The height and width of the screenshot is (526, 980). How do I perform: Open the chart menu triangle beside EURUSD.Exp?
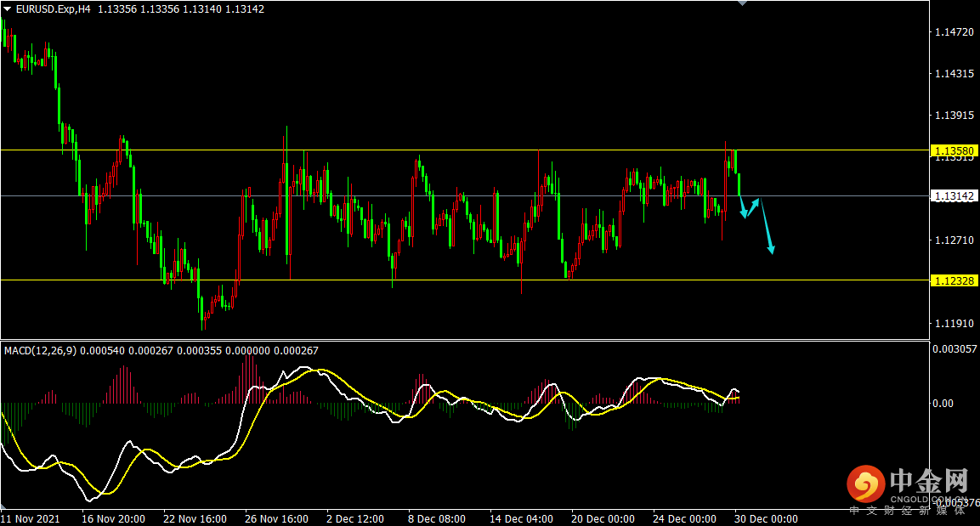pos(8,9)
